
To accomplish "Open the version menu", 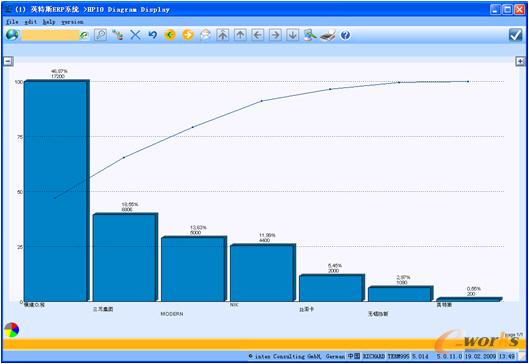I will coord(72,22).
